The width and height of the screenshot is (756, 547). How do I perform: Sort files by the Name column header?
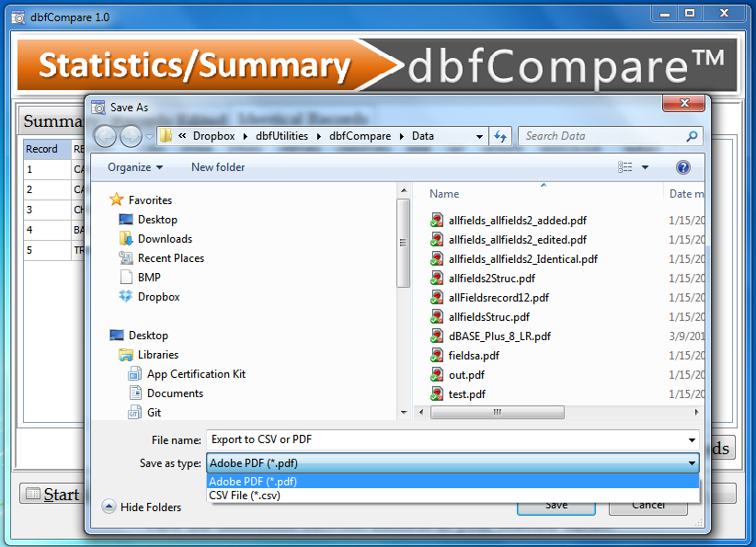pos(444,194)
